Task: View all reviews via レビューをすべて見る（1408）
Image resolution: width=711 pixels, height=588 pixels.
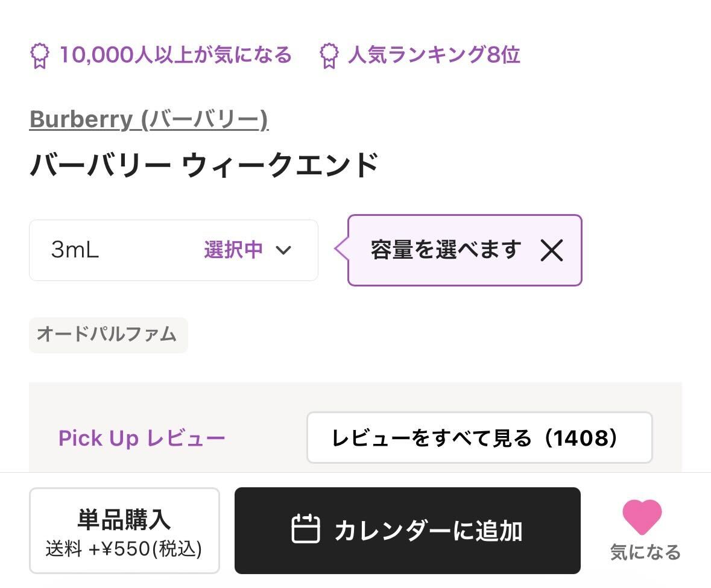Action: 479,438
